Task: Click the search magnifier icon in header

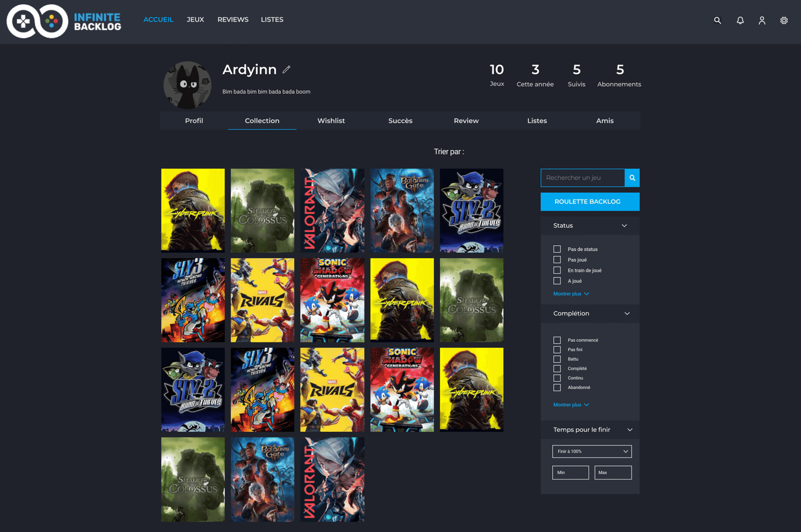Action: click(717, 21)
